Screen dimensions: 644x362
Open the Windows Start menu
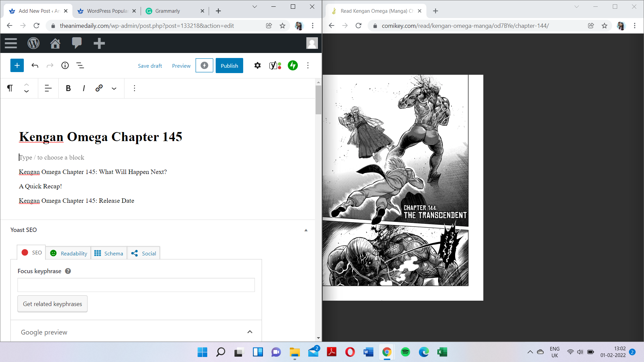point(202,352)
